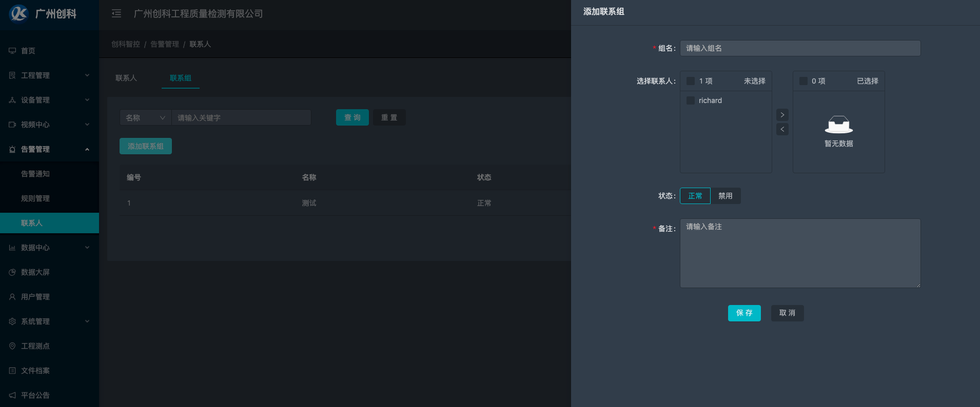Click the 工程管理 sidebar icon

point(12,75)
